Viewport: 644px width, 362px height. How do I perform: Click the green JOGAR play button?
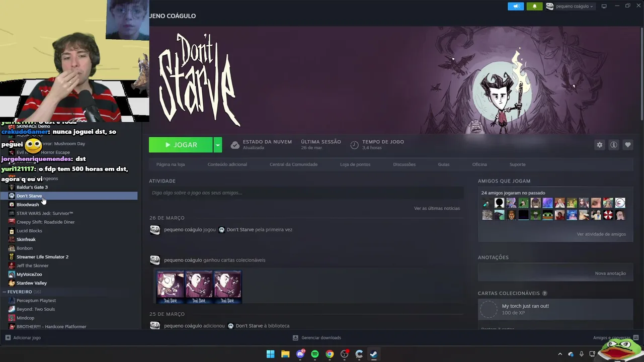[181, 145]
